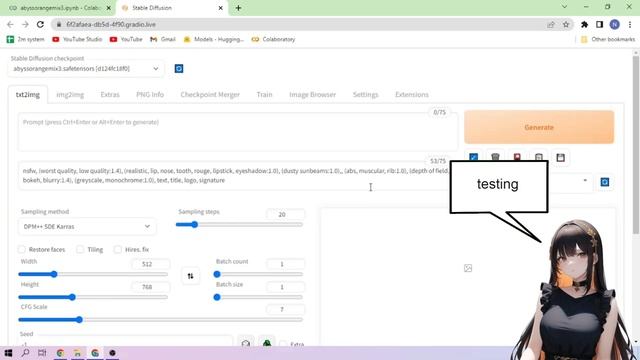
Task: Enable Tiling checkbox
Action: tap(80, 249)
